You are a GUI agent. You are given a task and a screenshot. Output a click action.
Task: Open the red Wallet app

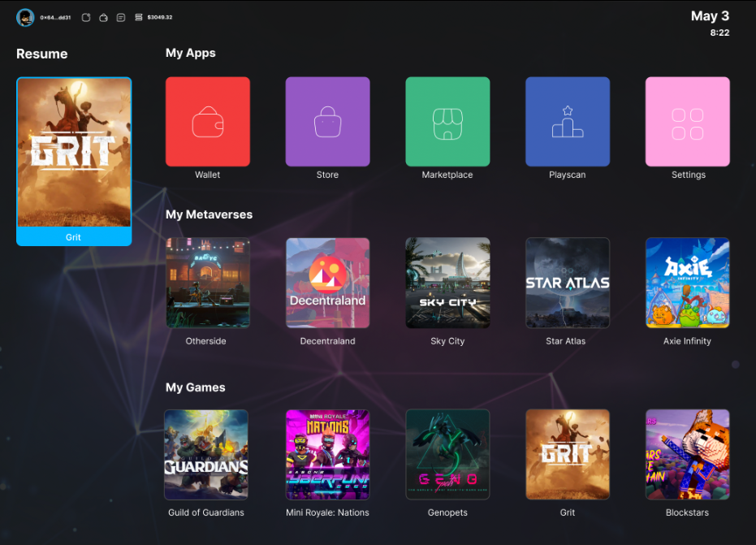(x=208, y=122)
